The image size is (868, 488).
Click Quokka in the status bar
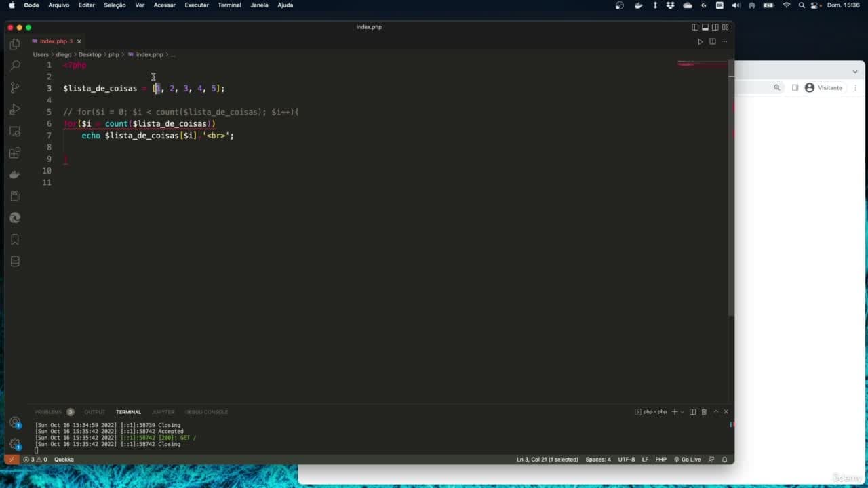[64, 460]
